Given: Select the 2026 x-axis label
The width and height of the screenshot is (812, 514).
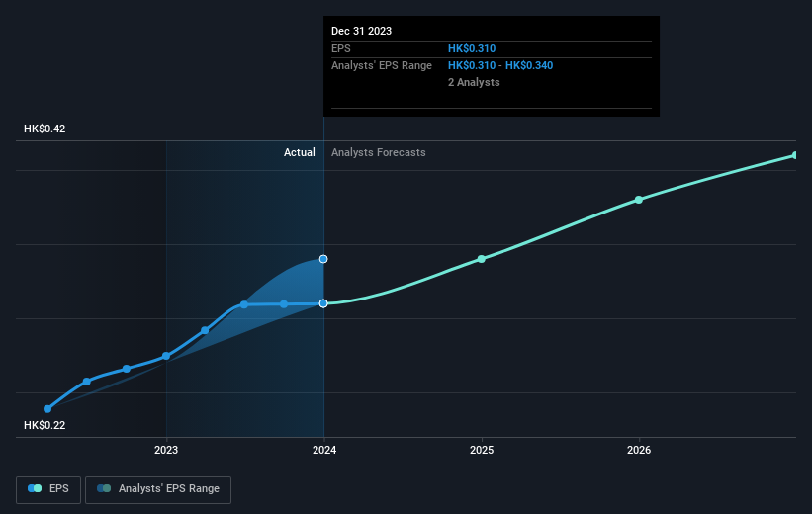Looking at the screenshot, I should pos(639,450).
